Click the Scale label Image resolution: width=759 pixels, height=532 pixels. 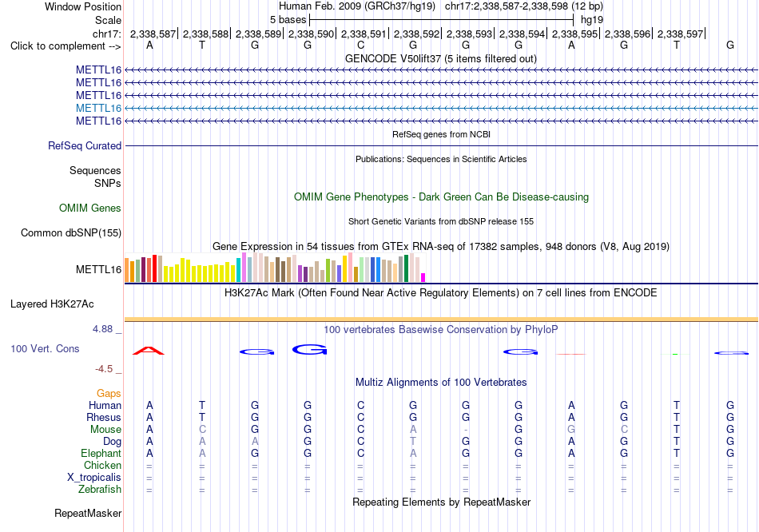click(x=109, y=20)
